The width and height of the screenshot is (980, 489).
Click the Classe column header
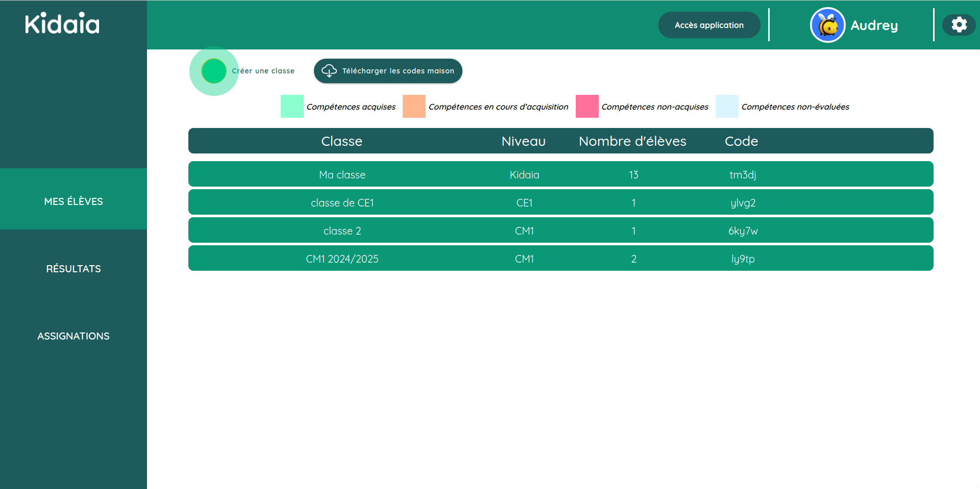(x=342, y=141)
